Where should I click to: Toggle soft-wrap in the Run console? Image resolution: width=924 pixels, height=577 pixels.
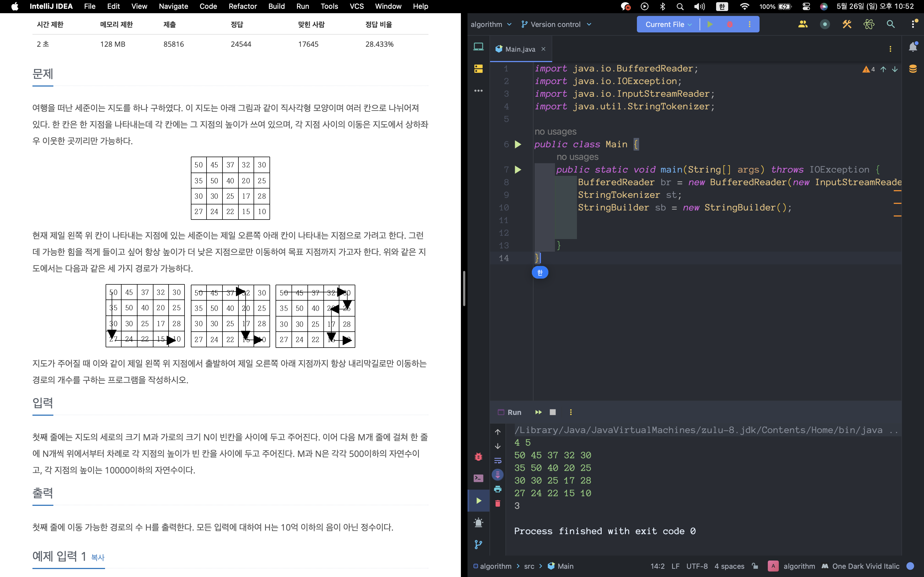pyautogui.click(x=497, y=461)
